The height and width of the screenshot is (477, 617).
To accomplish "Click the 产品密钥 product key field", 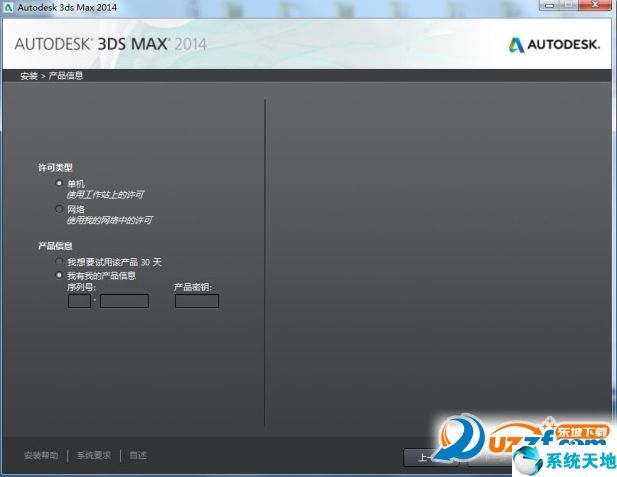I will [197, 301].
